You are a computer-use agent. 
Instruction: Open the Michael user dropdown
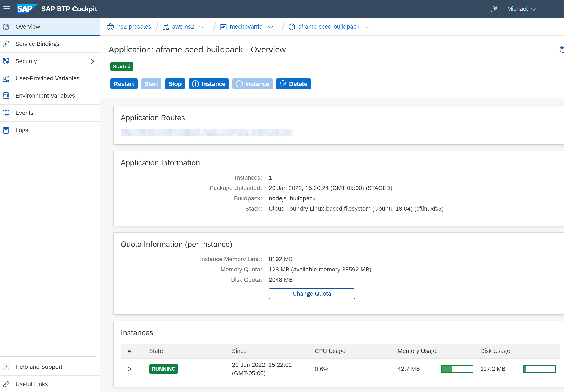click(x=522, y=9)
